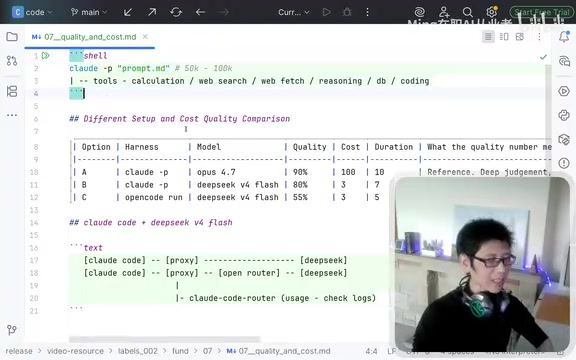Click the green inspections checkmark
Viewport: 576px width, 360px height.
543,57
